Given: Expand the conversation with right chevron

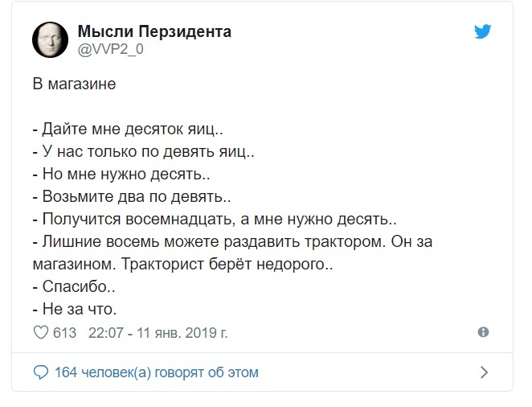Looking at the screenshot, I should [x=484, y=372].
